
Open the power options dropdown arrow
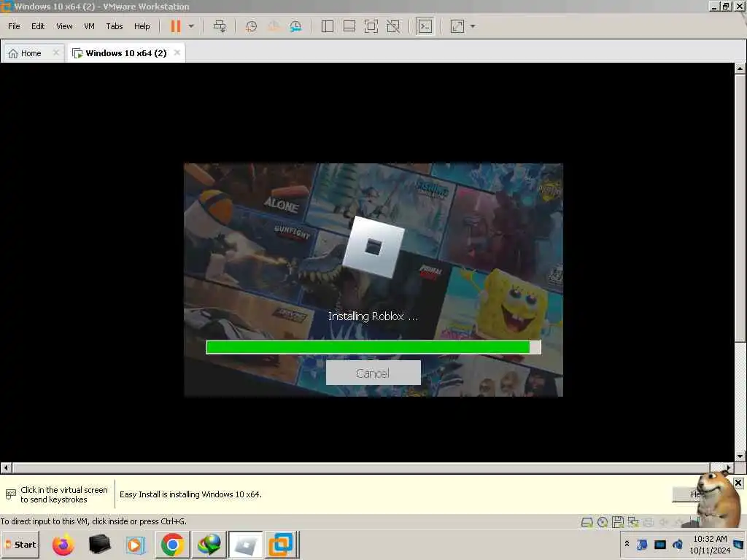pos(191,26)
